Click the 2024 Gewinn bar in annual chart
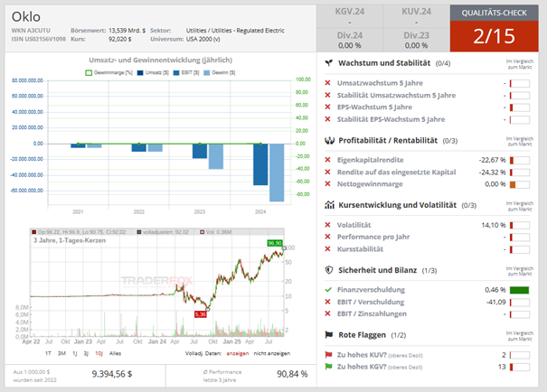Image resolution: width=547 pixels, height=392 pixels. tap(277, 173)
